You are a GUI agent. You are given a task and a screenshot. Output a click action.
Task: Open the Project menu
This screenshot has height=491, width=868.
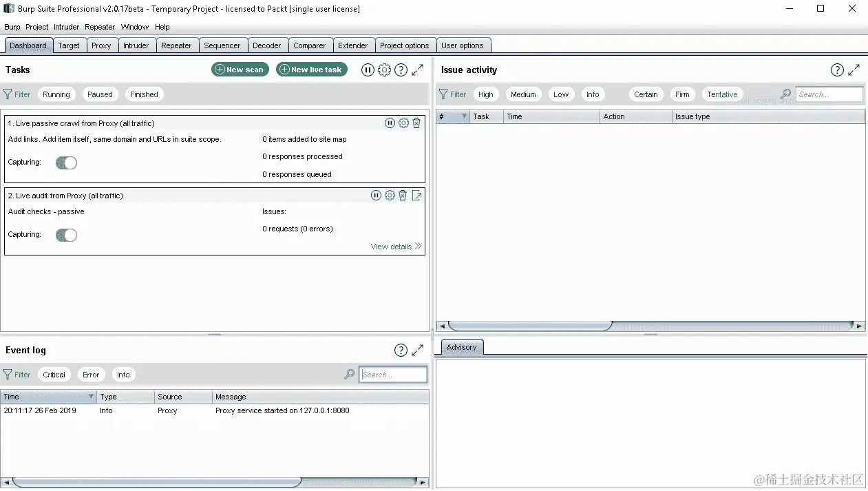37,27
